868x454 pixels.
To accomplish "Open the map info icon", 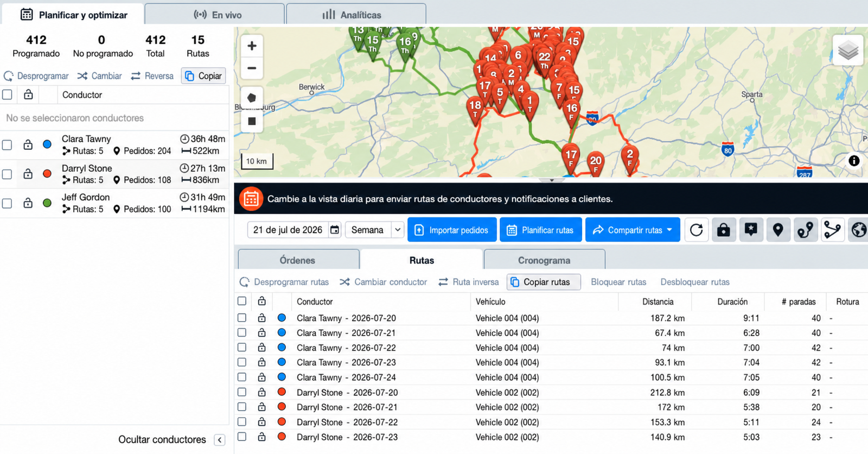I will coord(854,161).
